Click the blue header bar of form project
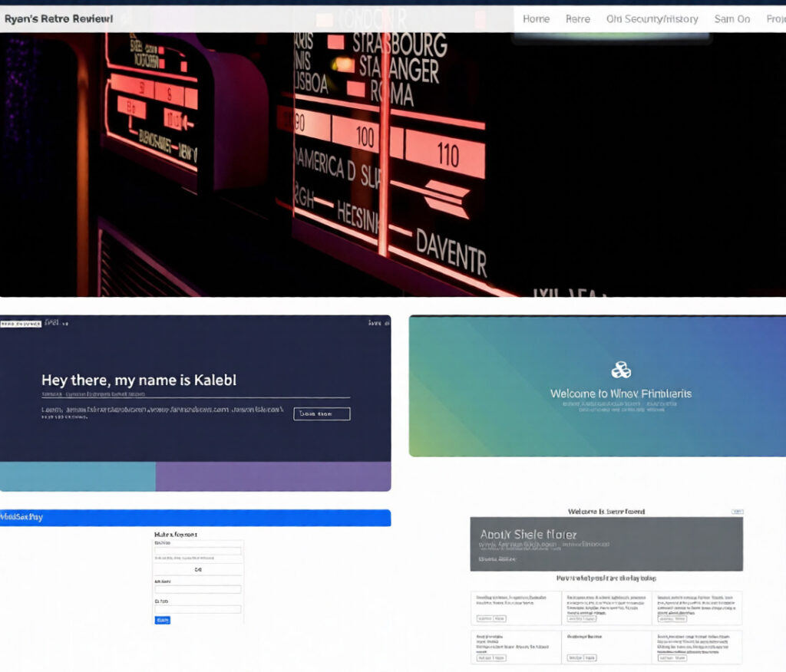Screen dimensions: 786x672 tap(195, 518)
